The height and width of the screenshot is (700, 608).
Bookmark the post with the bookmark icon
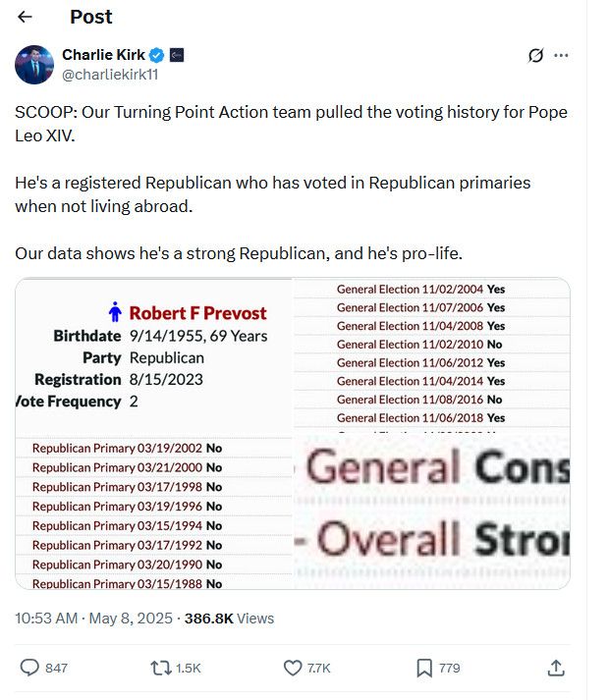[x=424, y=668]
